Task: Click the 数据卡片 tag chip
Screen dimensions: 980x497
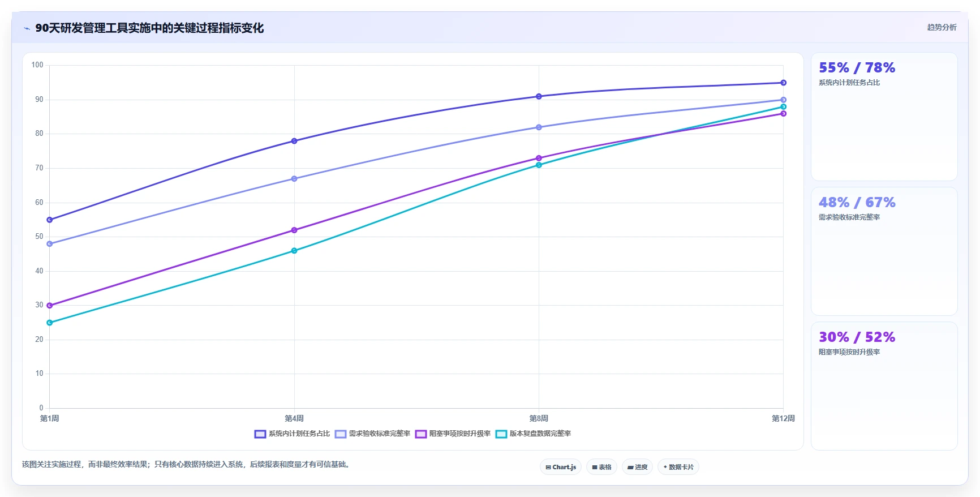Action: click(678, 467)
